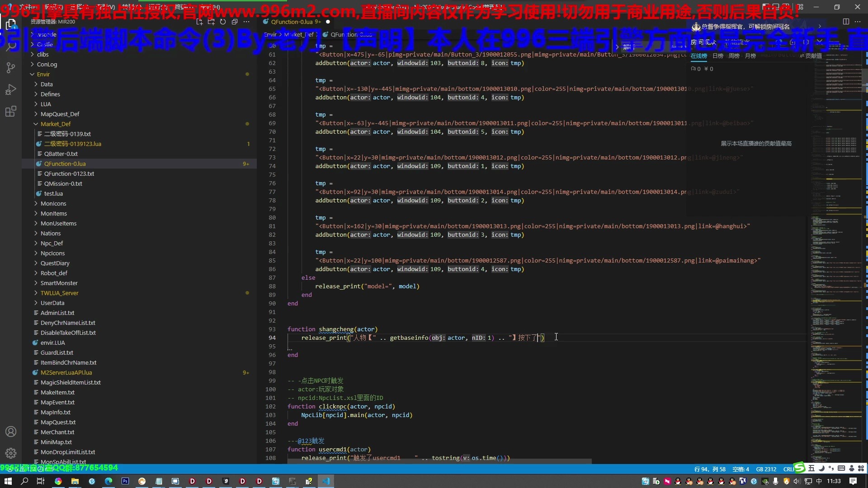Open Manage gear in activity bar
This screenshot has width=868, height=488.
11,453
